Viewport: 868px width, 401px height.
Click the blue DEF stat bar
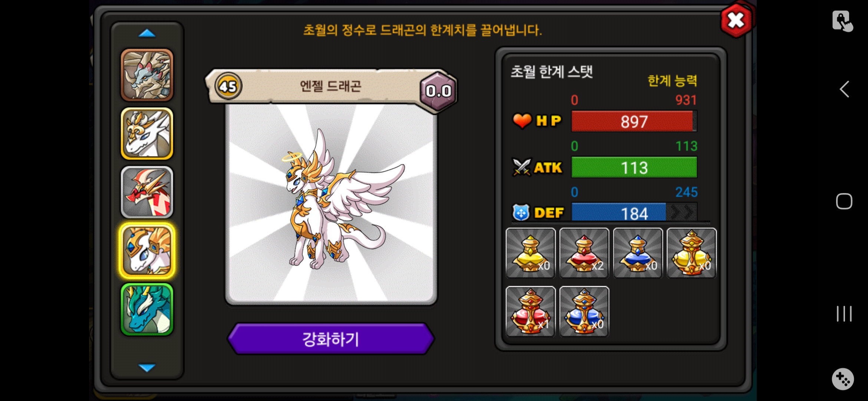click(x=634, y=213)
